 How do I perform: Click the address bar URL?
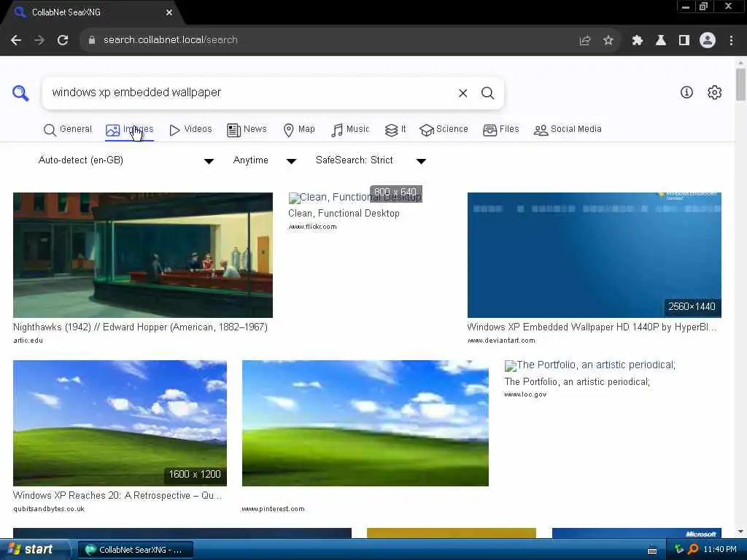coord(171,40)
